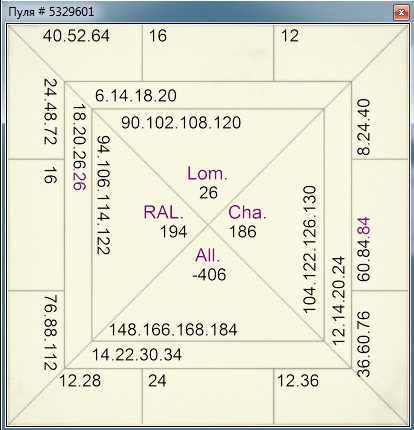Viewport: 414px width, 430px height.
Task: Select the All. player label
Action: click(x=207, y=255)
